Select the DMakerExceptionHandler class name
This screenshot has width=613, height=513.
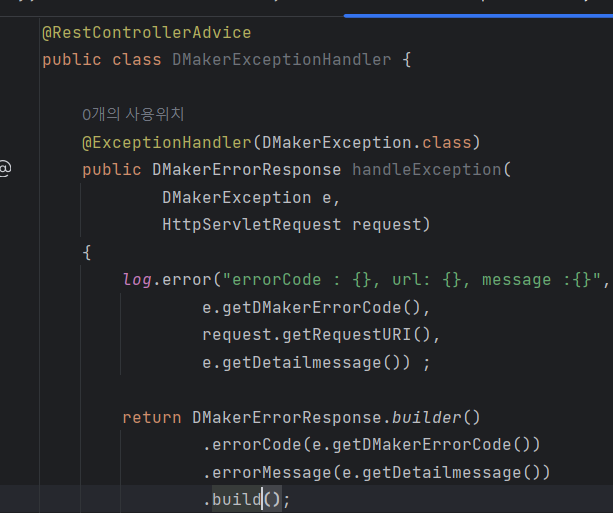(281, 60)
